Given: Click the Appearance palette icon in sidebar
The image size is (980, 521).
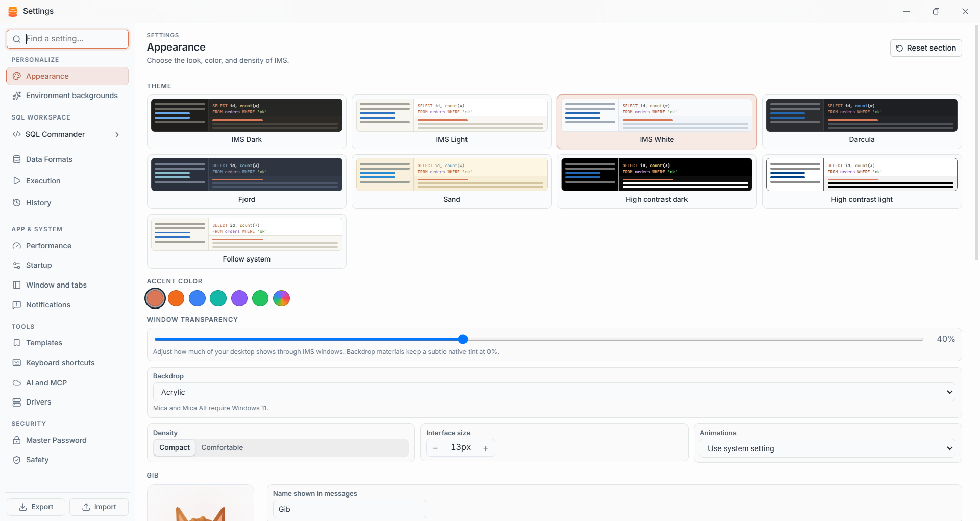Looking at the screenshot, I should click(x=17, y=76).
